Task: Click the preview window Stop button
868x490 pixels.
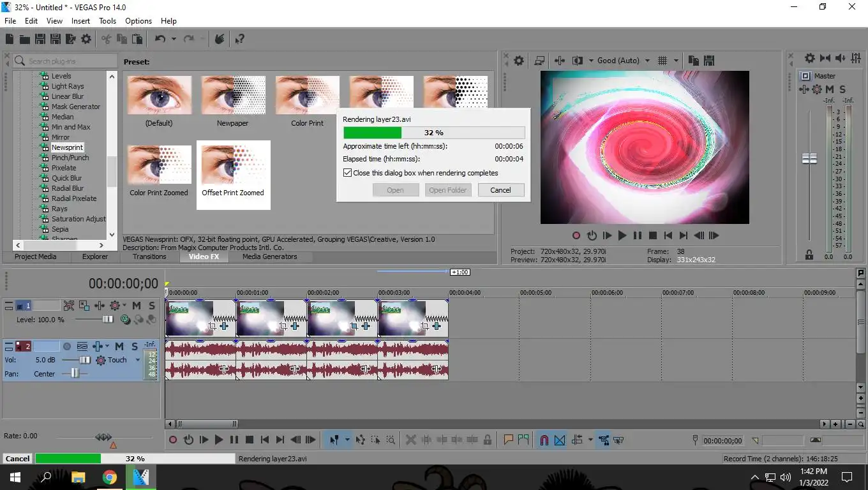Action: 652,235
